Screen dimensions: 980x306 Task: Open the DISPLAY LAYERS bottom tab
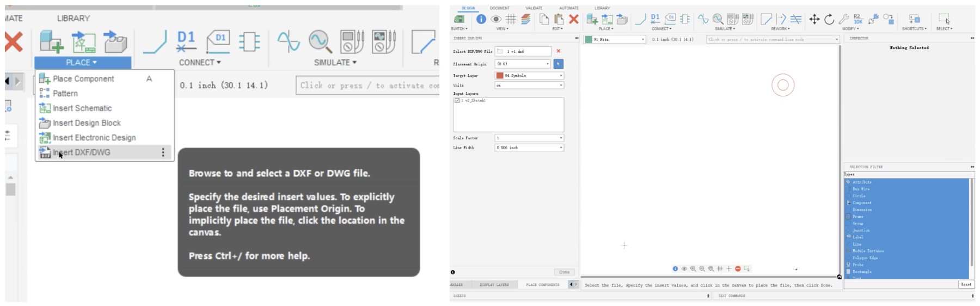click(494, 285)
